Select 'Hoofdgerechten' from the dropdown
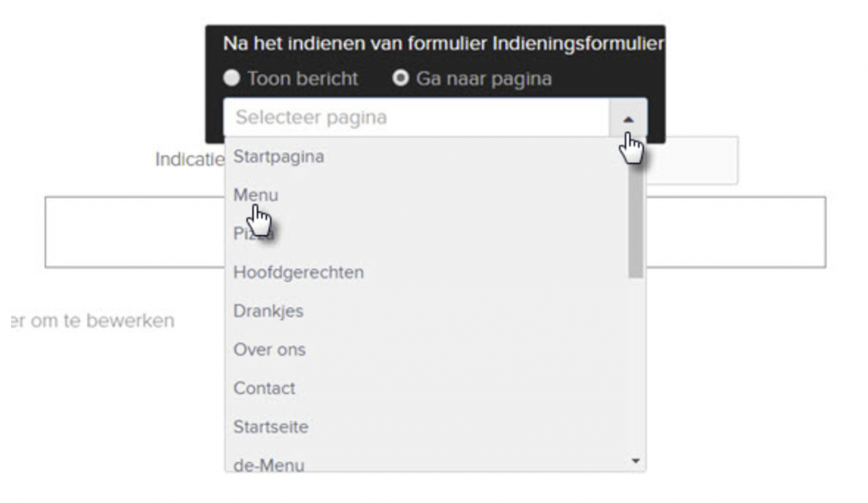 (298, 272)
